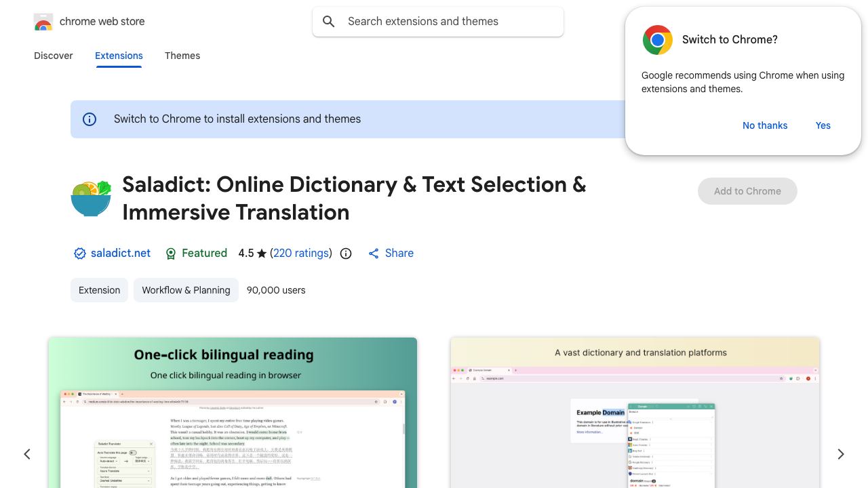Click the Saladict extension title heading
This screenshot has height=488, width=868.
pos(354,198)
